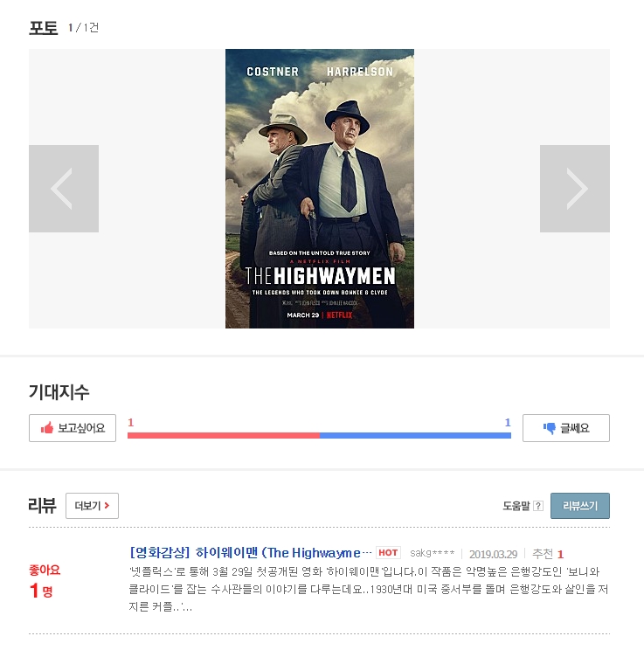
Task: Click the red chevron in 더보기 button
Action: pyautogui.click(x=107, y=505)
